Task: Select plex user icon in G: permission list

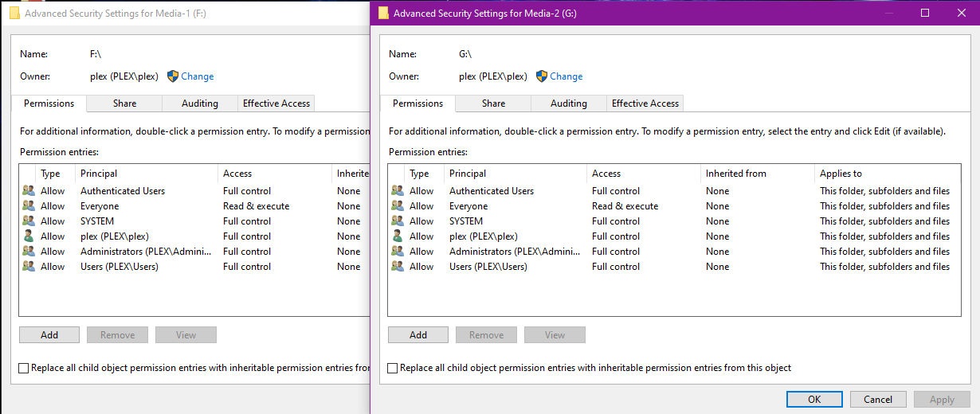Action: pyautogui.click(x=398, y=236)
